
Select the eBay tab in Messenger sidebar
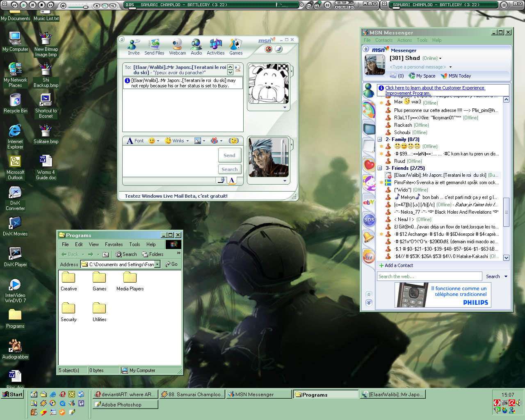[x=369, y=202]
